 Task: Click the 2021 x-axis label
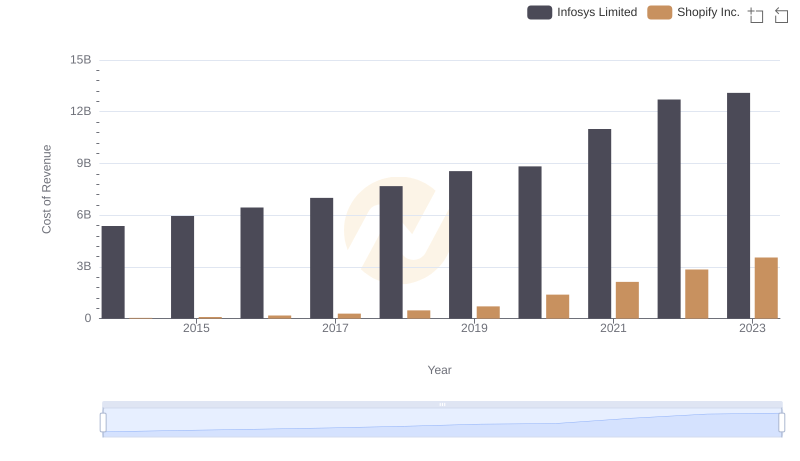[x=613, y=328]
